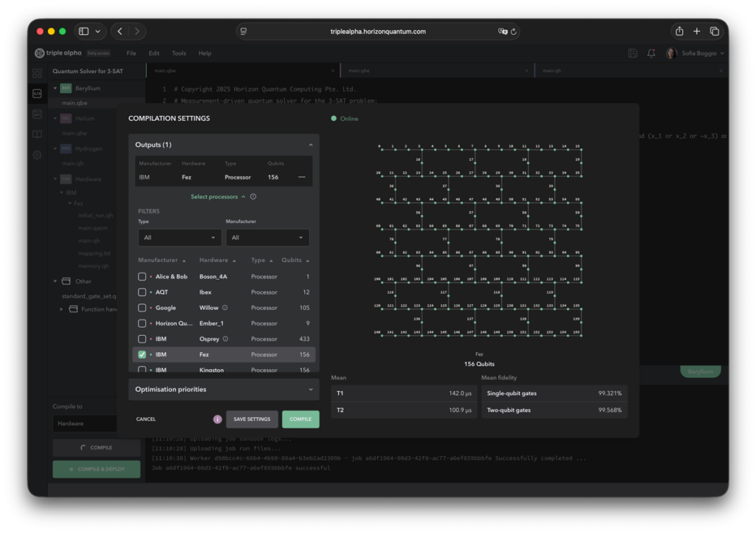Image resolution: width=756 pixels, height=533 pixels.
Task: Open the Help menu
Action: 205,53
